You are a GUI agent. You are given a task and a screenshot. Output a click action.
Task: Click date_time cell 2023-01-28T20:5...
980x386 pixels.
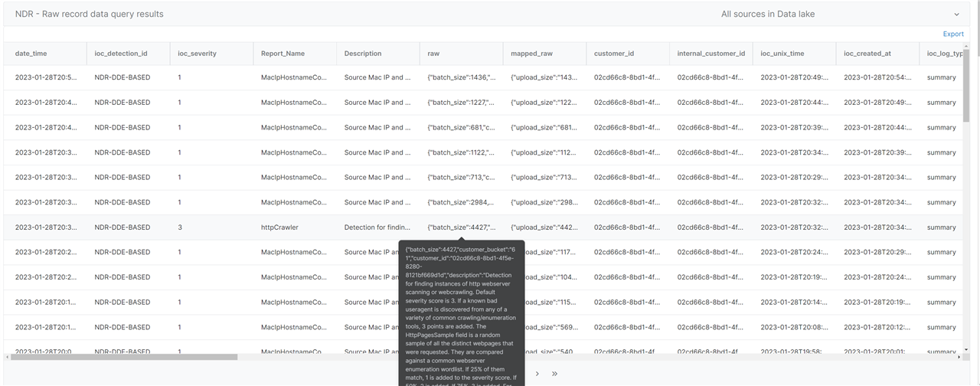[46, 77]
